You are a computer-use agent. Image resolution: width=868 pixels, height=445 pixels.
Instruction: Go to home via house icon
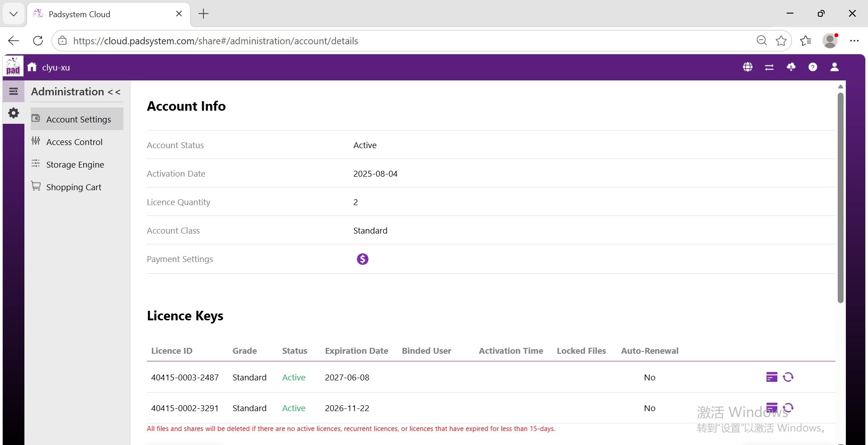coord(32,67)
